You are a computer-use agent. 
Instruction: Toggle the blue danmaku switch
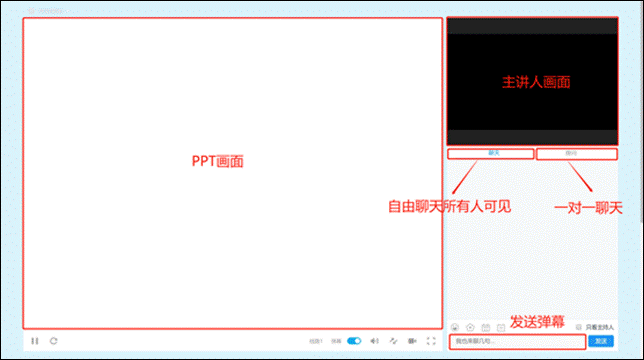354,341
